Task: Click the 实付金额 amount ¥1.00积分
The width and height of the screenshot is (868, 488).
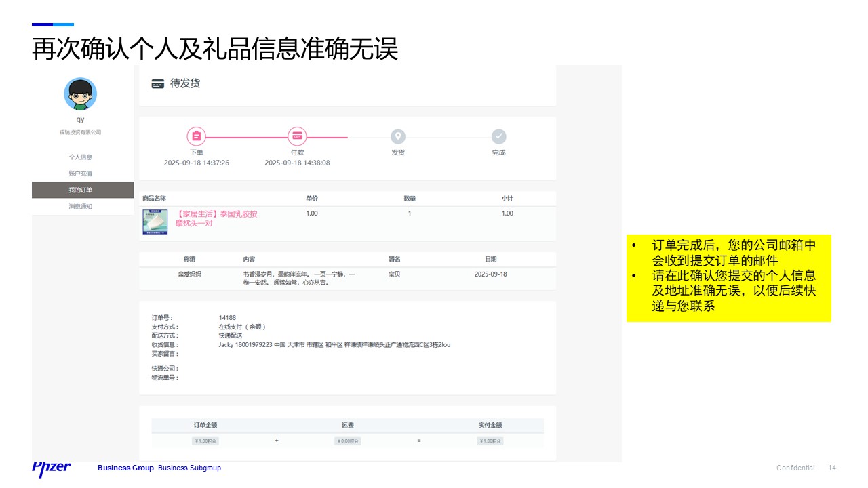Action: click(x=490, y=441)
